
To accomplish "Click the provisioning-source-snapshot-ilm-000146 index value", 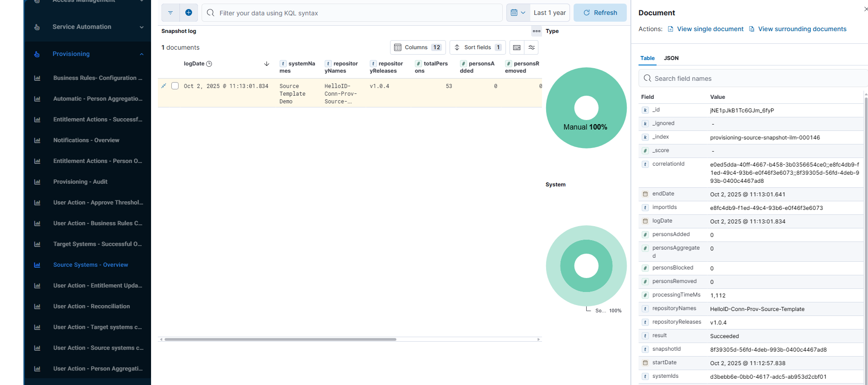I will (765, 138).
